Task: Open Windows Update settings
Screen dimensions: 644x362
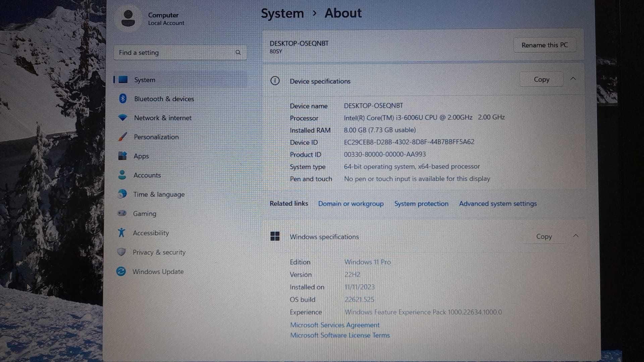Action: click(180, 271)
